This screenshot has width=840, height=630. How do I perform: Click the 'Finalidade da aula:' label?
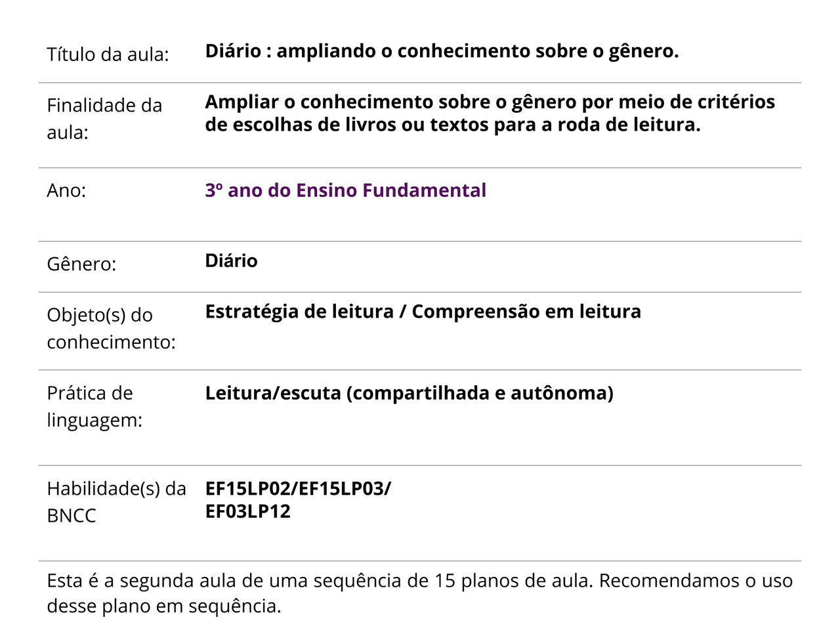pos(104,119)
